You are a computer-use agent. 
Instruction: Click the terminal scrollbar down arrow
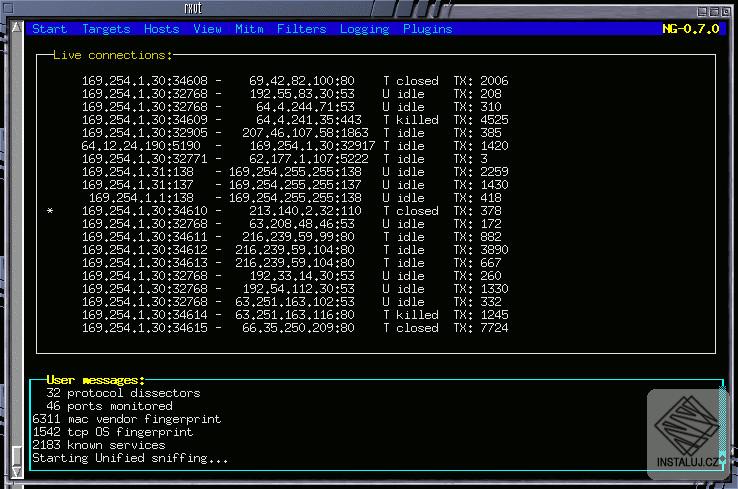[17, 472]
